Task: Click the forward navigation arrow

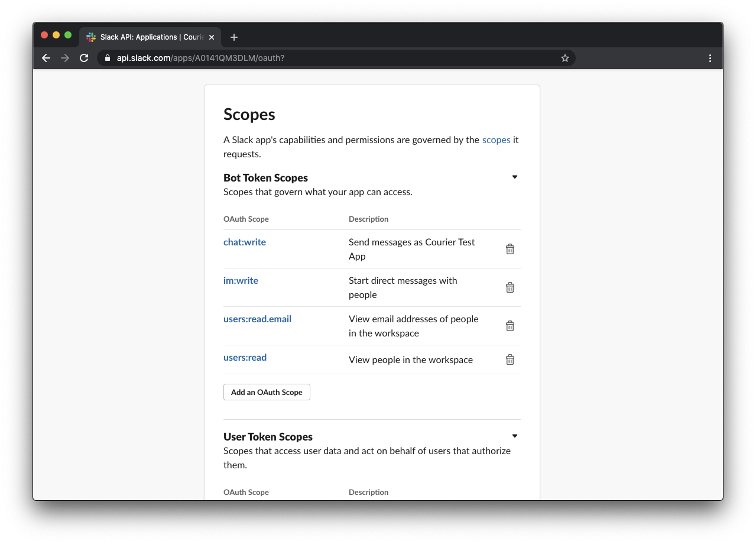Action: point(64,58)
